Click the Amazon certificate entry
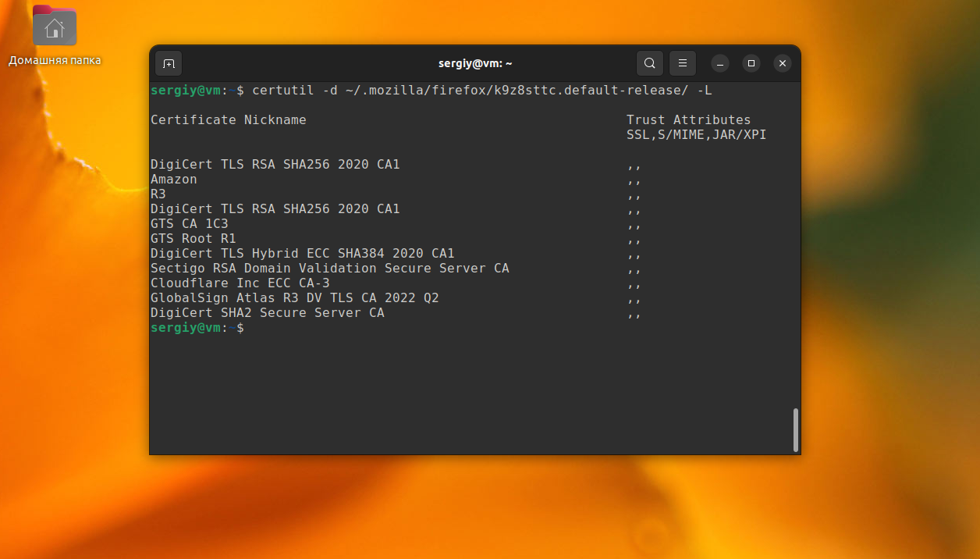 174,180
